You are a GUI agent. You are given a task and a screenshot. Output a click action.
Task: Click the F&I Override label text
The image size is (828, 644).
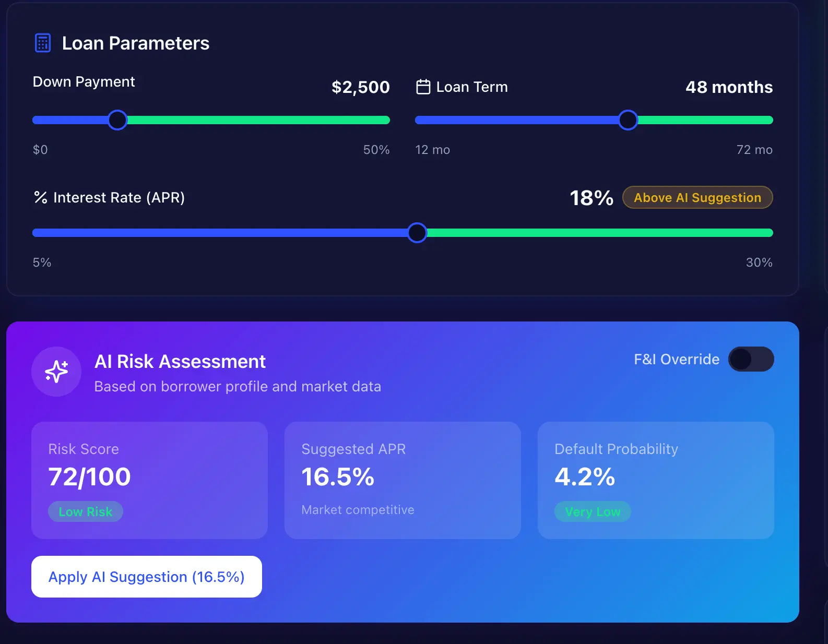point(677,359)
